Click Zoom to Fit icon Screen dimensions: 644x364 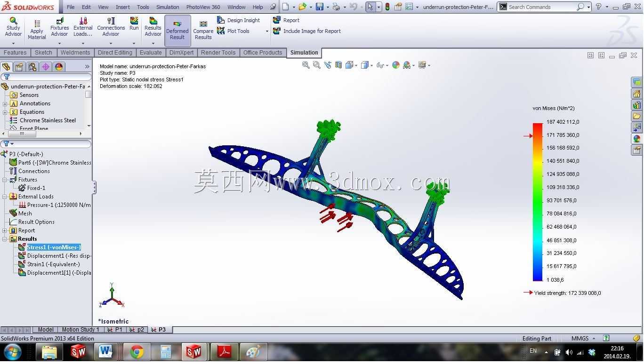pyautogui.click(x=306, y=65)
